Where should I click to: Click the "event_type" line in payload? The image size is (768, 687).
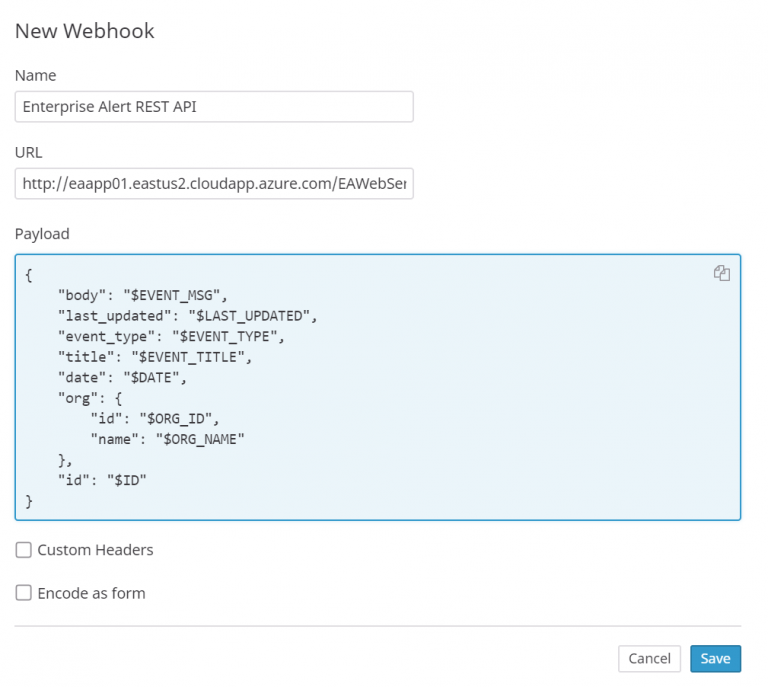click(x=171, y=336)
